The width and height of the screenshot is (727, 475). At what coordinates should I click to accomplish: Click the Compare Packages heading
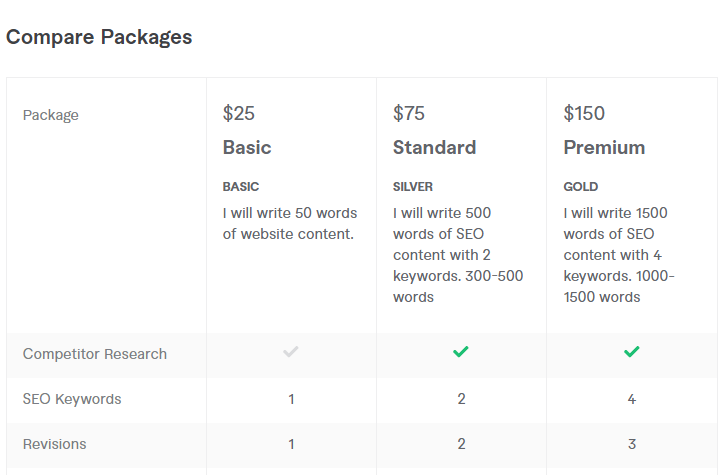[x=99, y=37]
